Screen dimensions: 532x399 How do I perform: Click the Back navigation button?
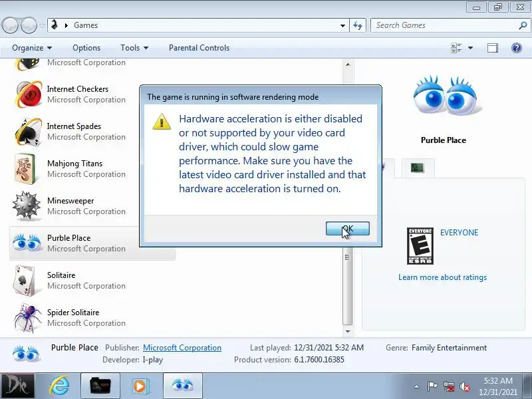point(10,25)
